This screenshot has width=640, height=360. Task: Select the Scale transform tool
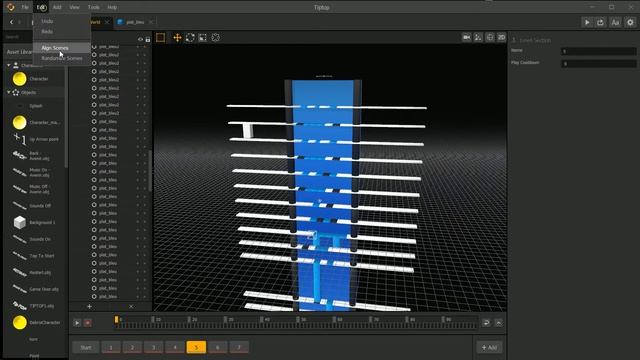tap(203, 38)
